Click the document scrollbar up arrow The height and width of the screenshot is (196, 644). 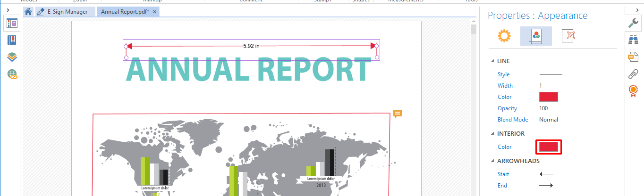(474, 21)
